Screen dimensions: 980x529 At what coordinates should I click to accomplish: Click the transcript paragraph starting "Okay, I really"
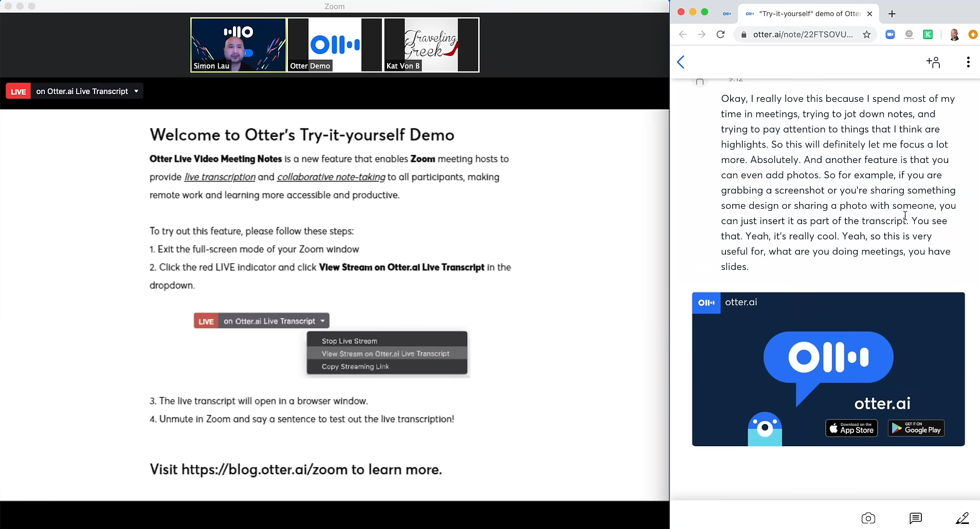(x=838, y=183)
